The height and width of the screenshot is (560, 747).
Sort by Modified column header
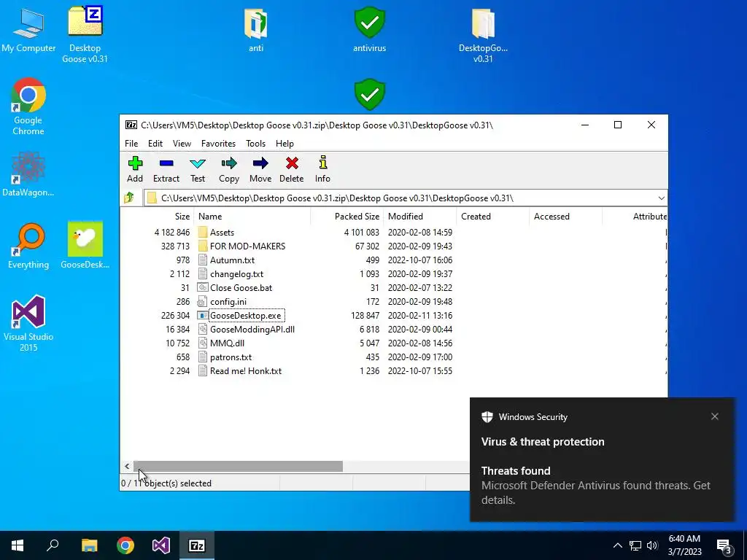click(x=419, y=216)
